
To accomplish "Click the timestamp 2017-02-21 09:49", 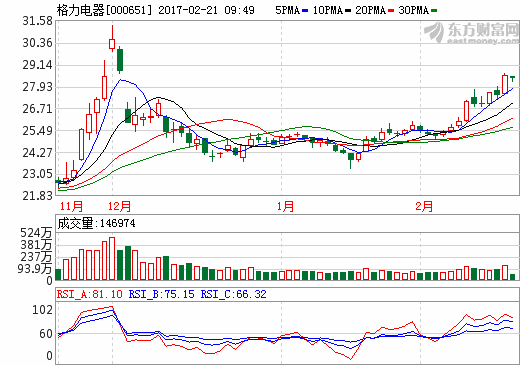I will 206,10.
